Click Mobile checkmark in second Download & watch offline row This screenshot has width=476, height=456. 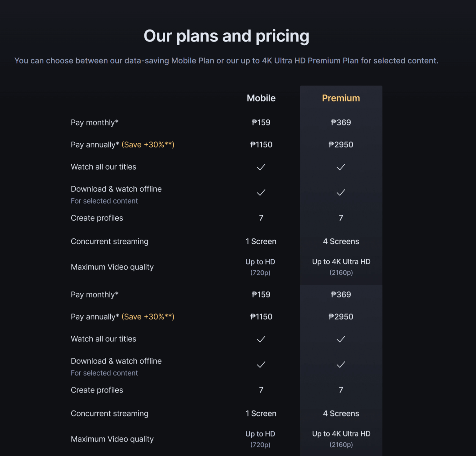261,364
